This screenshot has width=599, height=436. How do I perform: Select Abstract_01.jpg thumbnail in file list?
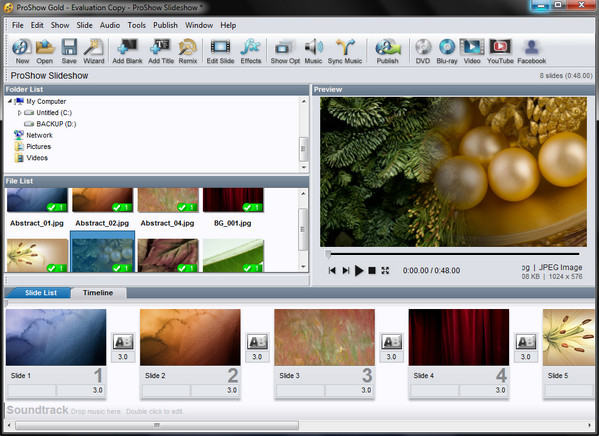point(37,200)
